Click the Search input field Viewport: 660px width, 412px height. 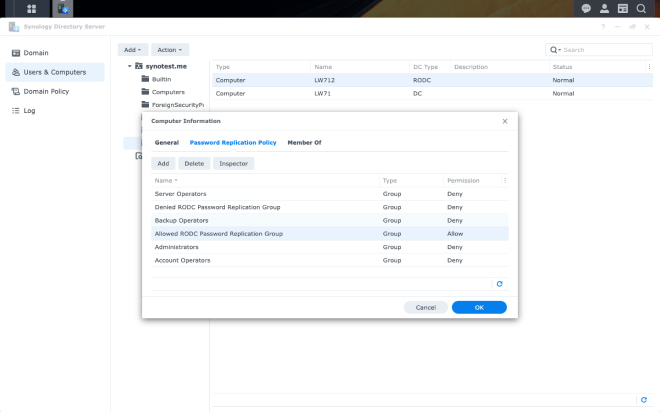click(x=603, y=49)
